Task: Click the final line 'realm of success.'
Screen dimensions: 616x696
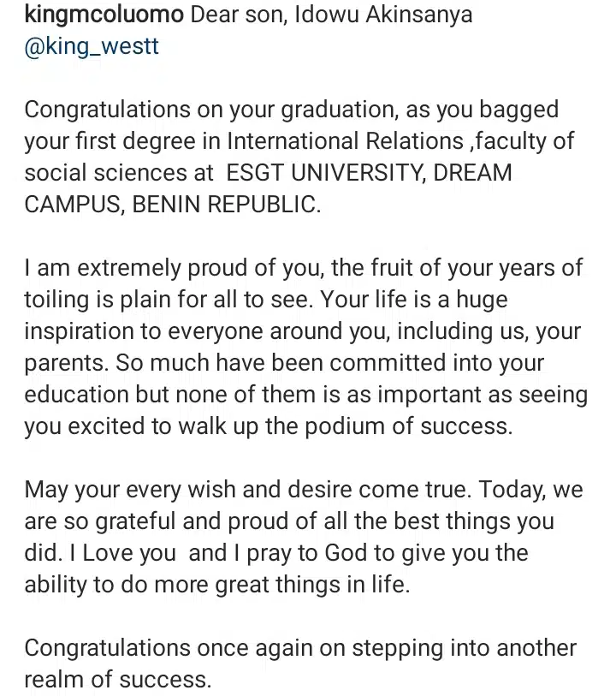Action: 118,680
